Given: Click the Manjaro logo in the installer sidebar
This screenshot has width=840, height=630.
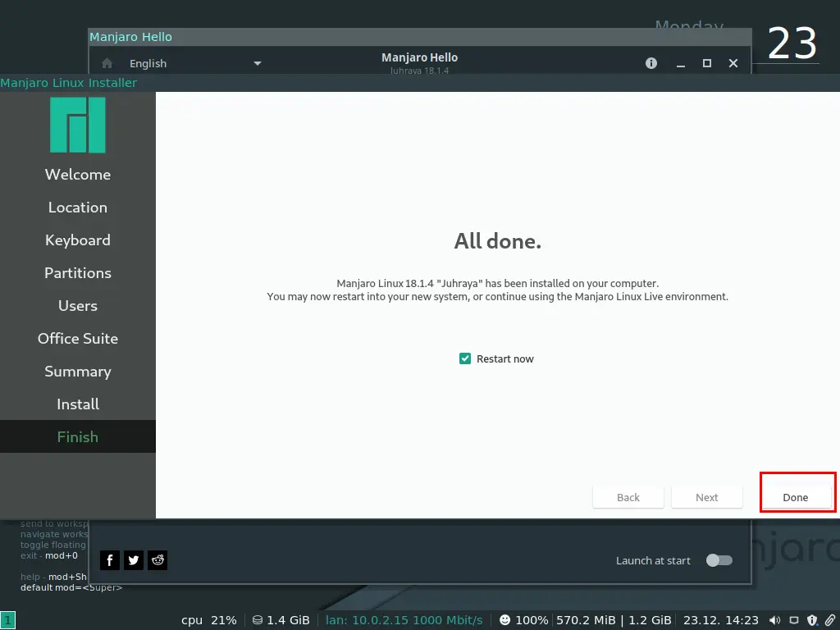Looking at the screenshot, I should click(x=78, y=125).
